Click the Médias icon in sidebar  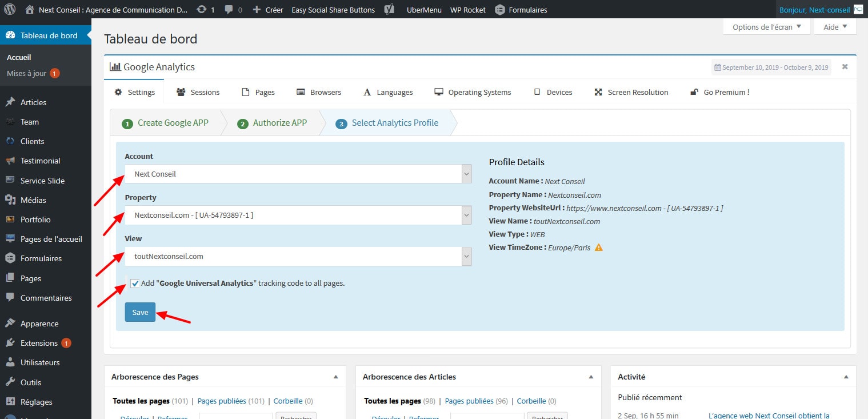(x=10, y=200)
